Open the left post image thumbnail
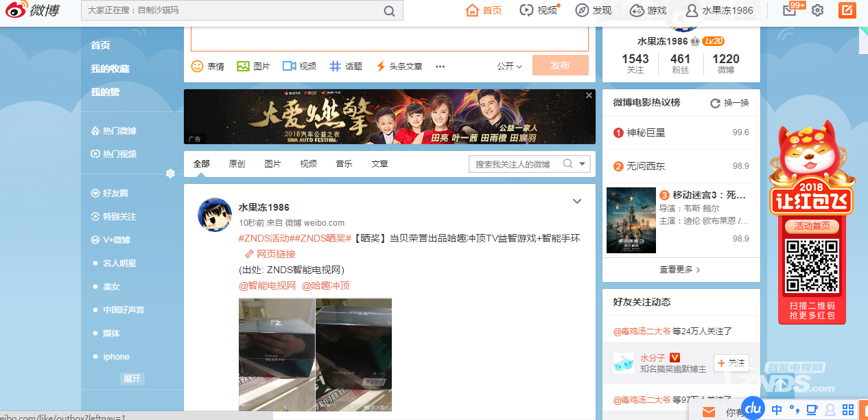The height and width of the screenshot is (420, 868). 277,354
